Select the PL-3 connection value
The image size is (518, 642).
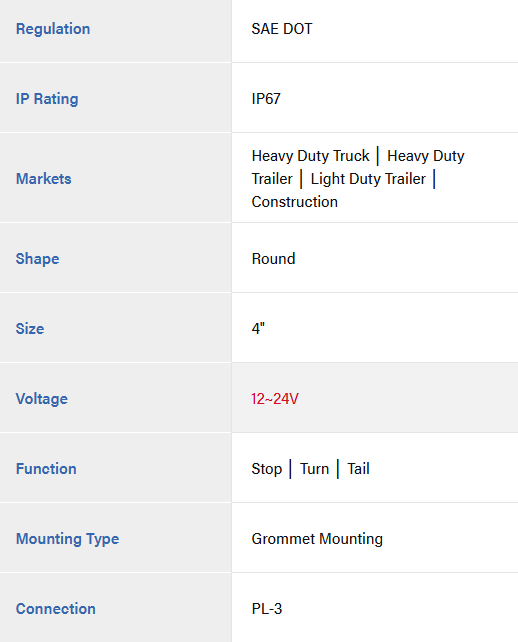(267, 609)
